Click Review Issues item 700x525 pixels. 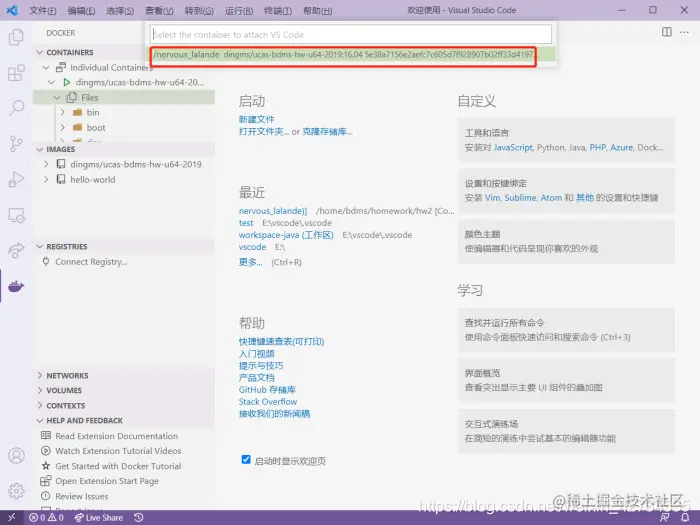82,496
